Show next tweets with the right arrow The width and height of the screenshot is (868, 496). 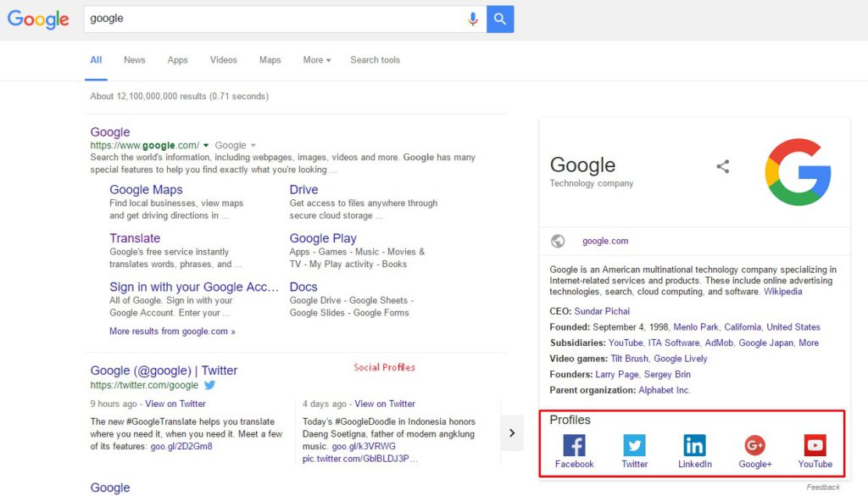(512, 433)
